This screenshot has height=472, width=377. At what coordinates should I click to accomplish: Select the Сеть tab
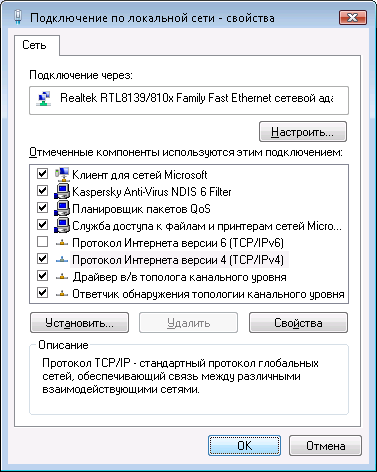tap(34, 45)
